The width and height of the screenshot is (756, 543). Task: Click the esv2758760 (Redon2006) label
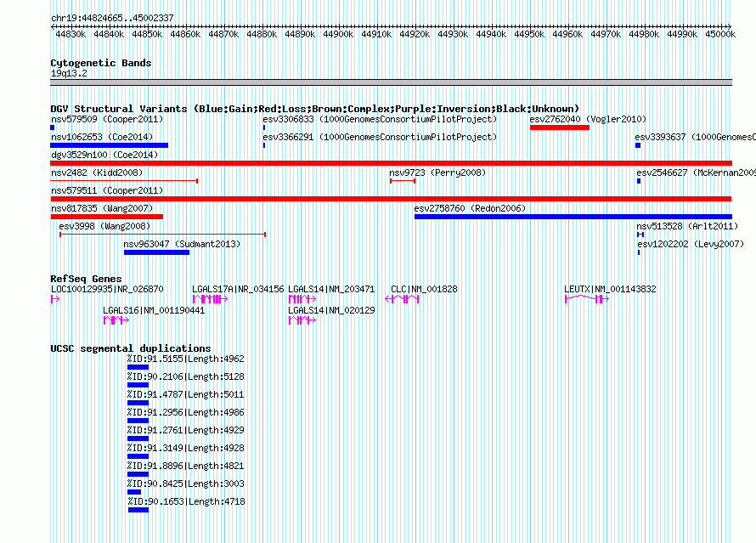pos(470,208)
